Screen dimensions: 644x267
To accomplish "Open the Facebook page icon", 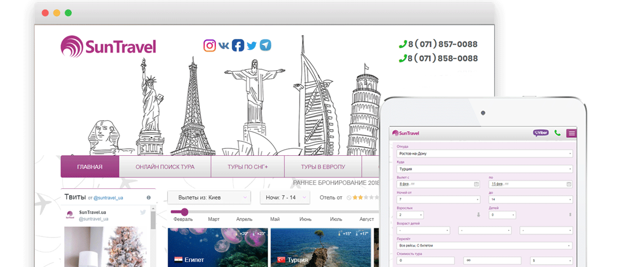I will pyautogui.click(x=238, y=46).
